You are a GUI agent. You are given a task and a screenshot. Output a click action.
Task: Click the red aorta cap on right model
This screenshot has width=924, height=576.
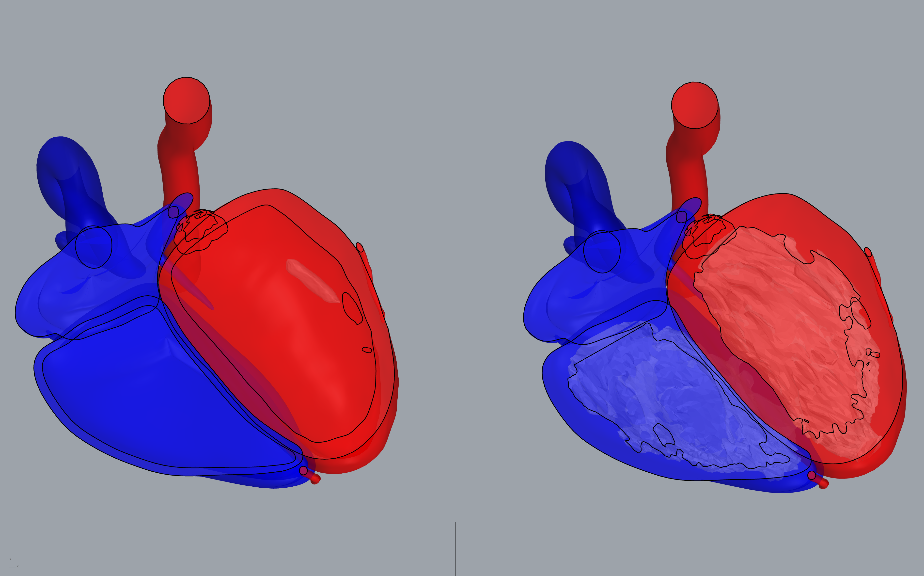coord(695,105)
